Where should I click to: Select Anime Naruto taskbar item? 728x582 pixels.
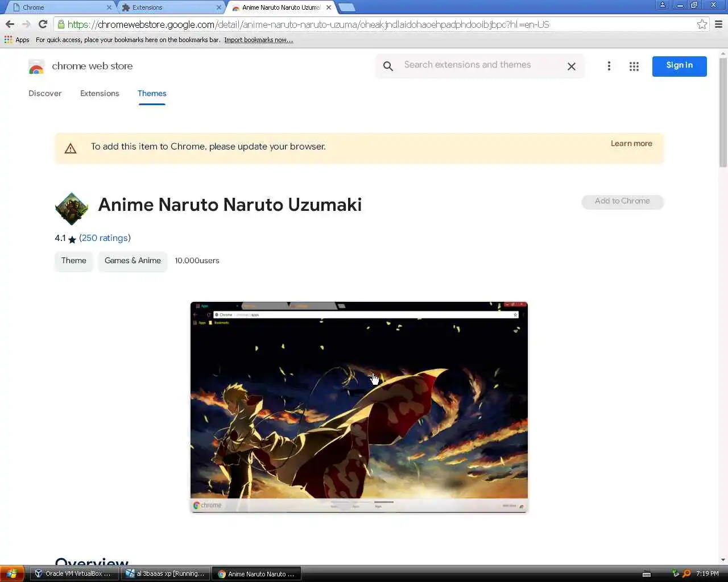(x=257, y=573)
